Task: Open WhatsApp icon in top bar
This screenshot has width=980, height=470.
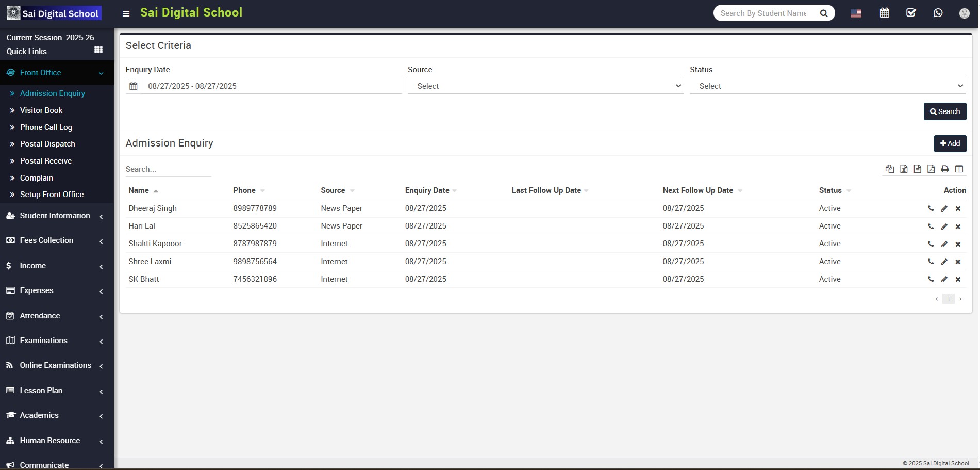Action: tap(938, 13)
